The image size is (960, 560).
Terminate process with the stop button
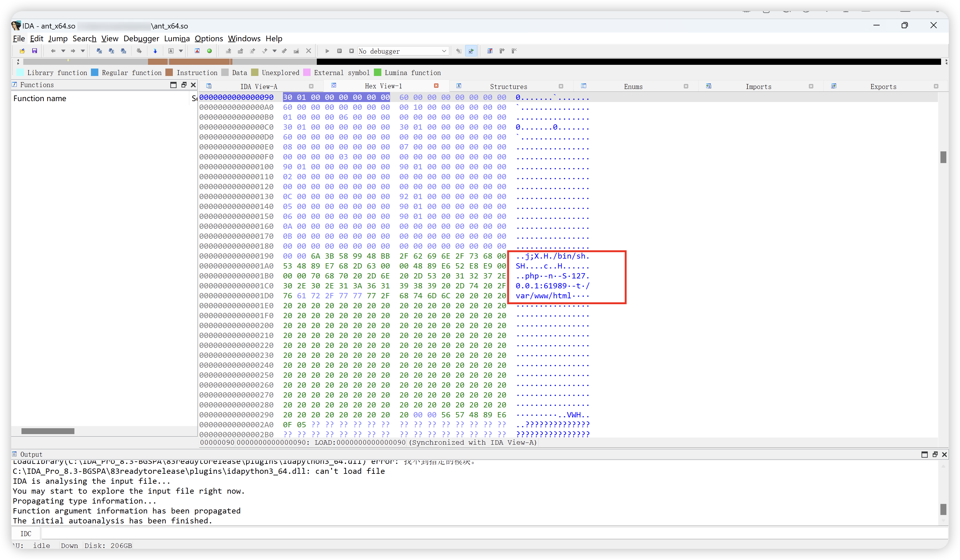351,51
